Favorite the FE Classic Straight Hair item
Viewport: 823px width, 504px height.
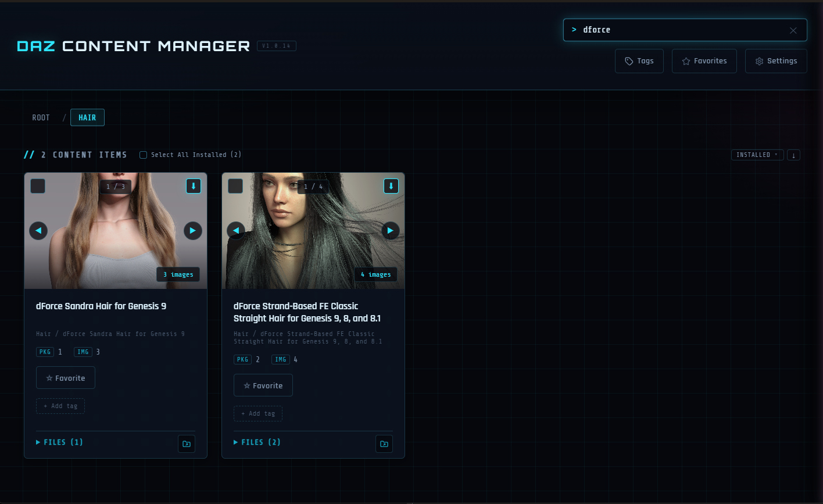tap(263, 385)
